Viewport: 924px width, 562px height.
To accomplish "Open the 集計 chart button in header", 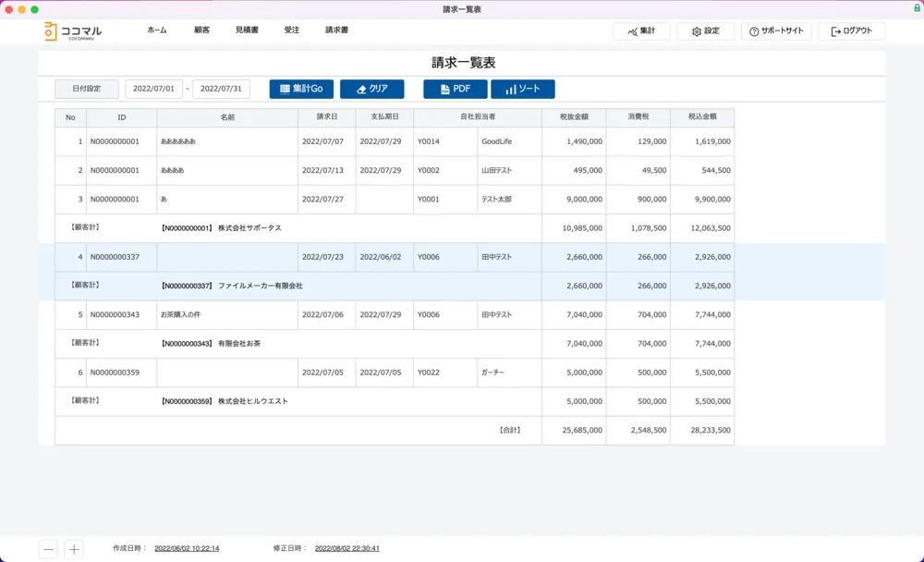I will click(641, 31).
